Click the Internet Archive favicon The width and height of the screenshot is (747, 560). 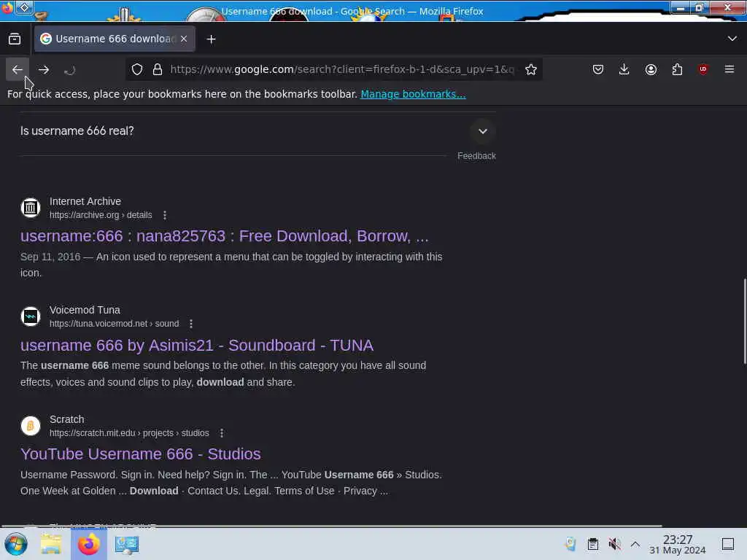pos(31,208)
